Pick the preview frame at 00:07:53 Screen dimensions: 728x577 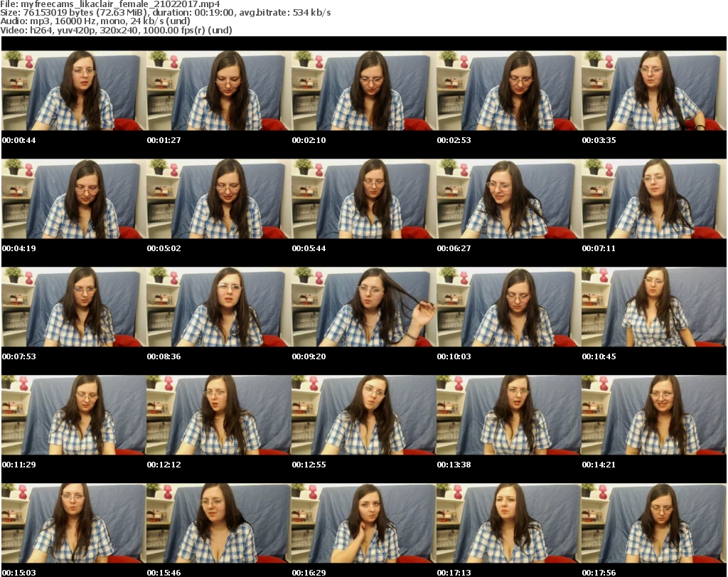pyautogui.click(x=73, y=307)
